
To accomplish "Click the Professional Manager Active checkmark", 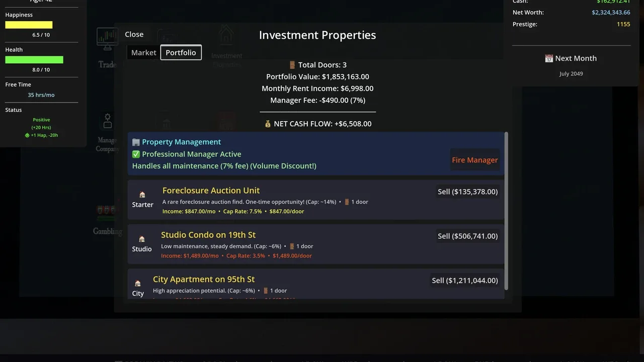I will click(136, 154).
